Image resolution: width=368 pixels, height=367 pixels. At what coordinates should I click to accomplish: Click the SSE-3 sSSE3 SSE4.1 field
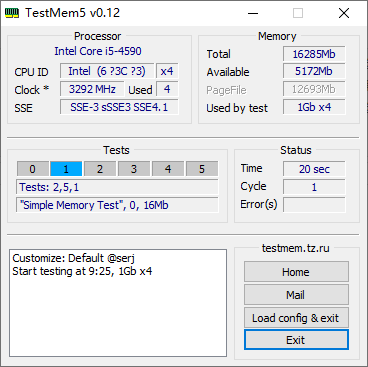tap(119, 107)
